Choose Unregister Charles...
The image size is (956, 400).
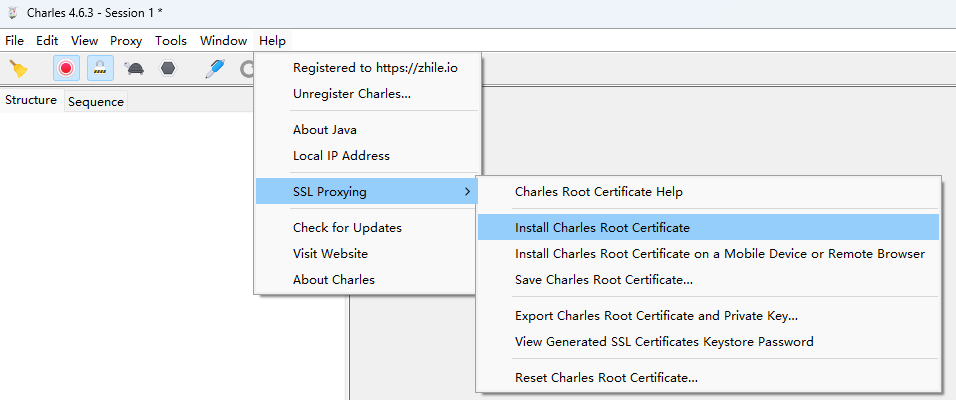[368, 94]
